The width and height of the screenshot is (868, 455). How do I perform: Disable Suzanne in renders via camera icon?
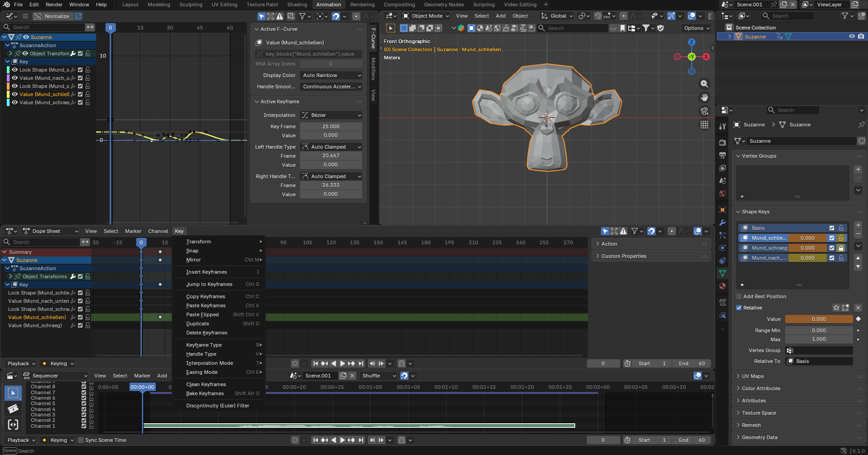click(x=861, y=37)
